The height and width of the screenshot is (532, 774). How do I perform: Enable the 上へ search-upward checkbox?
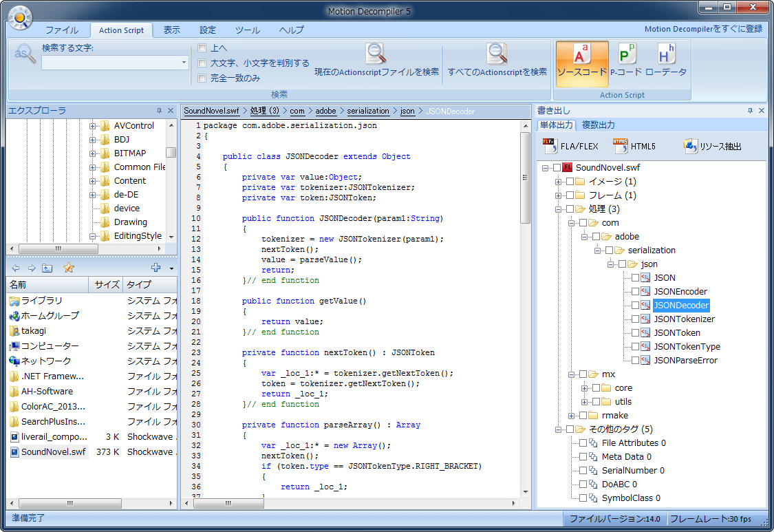(202, 48)
